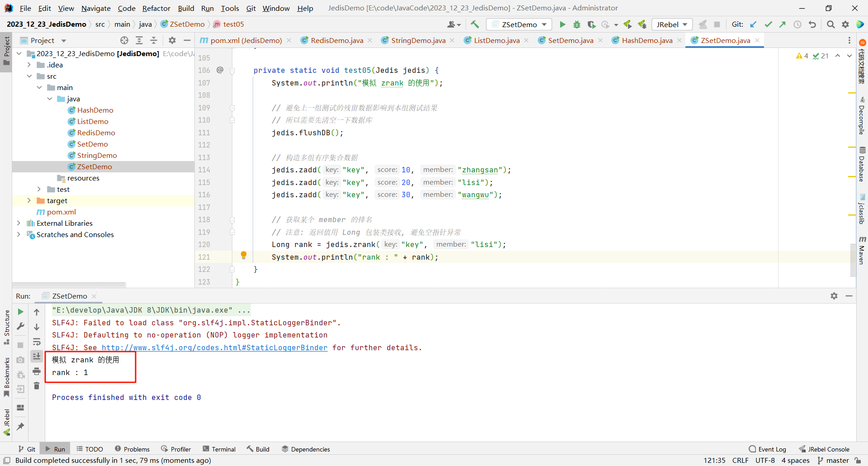This screenshot has height=466, width=868.
Task: Open Event Log in the status bar
Action: (x=767, y=449)
